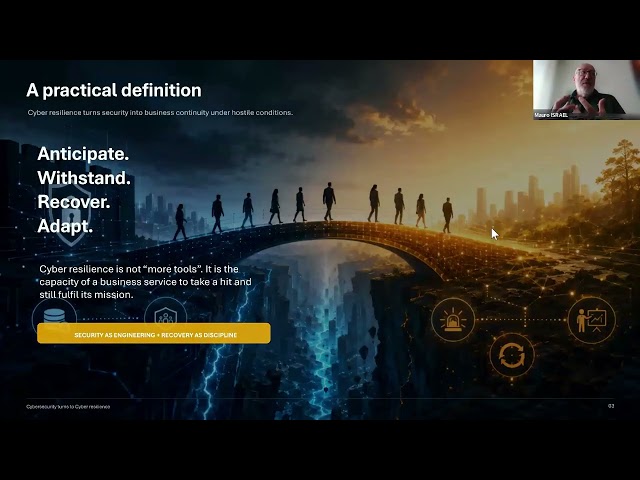Click the 'Recover.' text
640x480 pixels.
click(74, 202)
